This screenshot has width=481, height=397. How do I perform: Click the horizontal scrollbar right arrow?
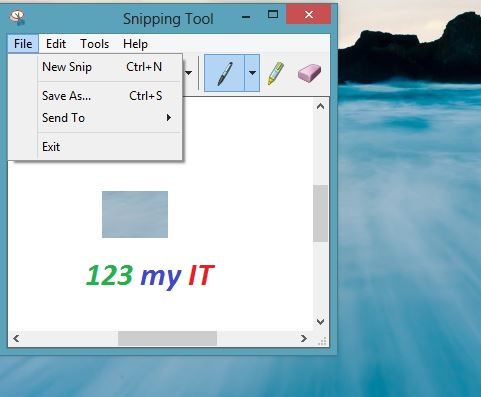tap(303, 339)
